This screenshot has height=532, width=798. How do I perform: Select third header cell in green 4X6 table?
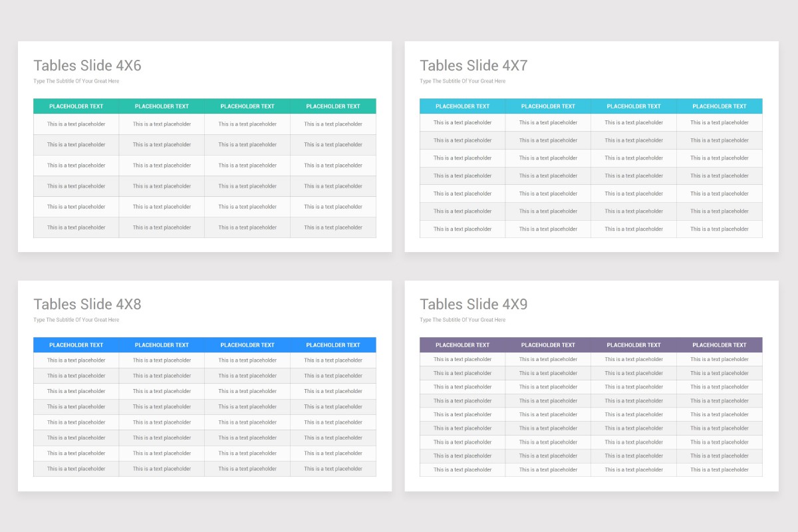coord(247,106)
